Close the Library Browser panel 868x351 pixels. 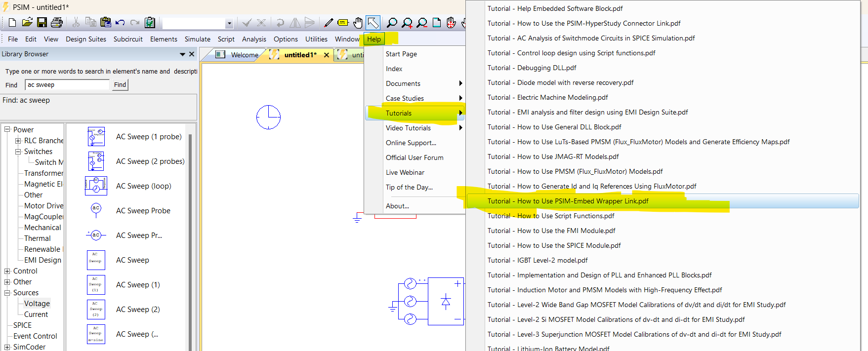[x=192, y=54]
